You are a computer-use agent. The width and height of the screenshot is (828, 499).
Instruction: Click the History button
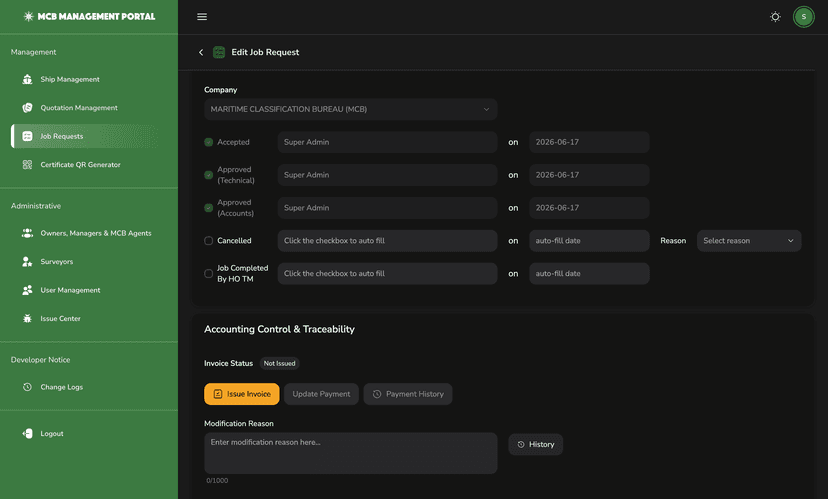(x=535, y=445)
